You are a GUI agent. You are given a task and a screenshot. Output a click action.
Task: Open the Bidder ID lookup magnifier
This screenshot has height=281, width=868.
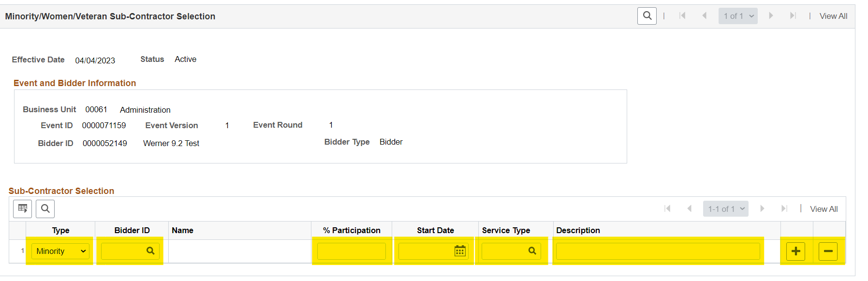(150, 251)
